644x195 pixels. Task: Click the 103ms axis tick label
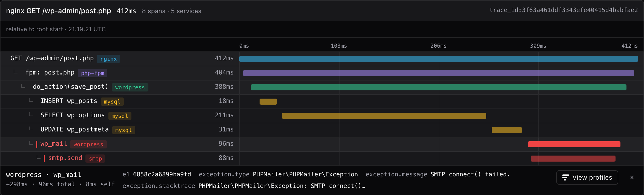pos(339,46)
